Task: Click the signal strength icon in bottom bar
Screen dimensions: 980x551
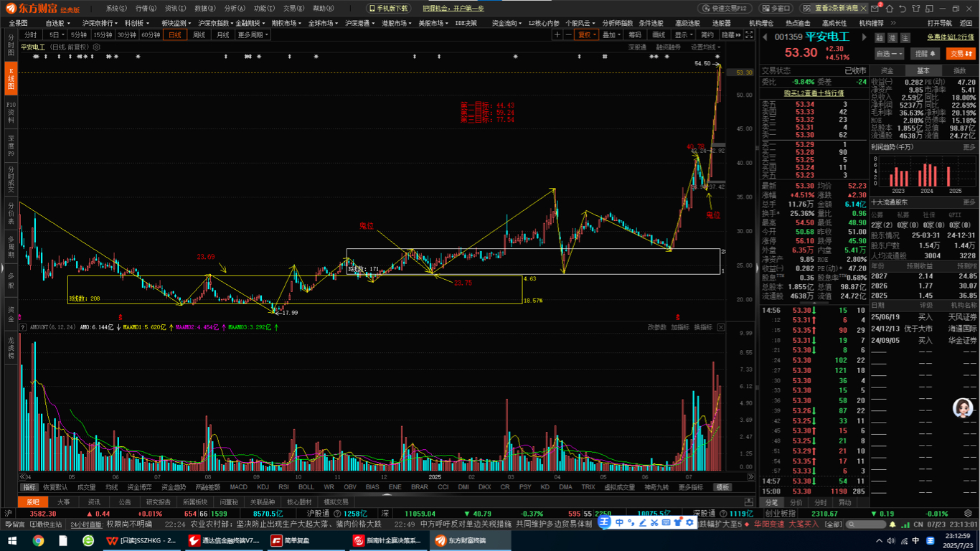Action: [x=905, y=525]
